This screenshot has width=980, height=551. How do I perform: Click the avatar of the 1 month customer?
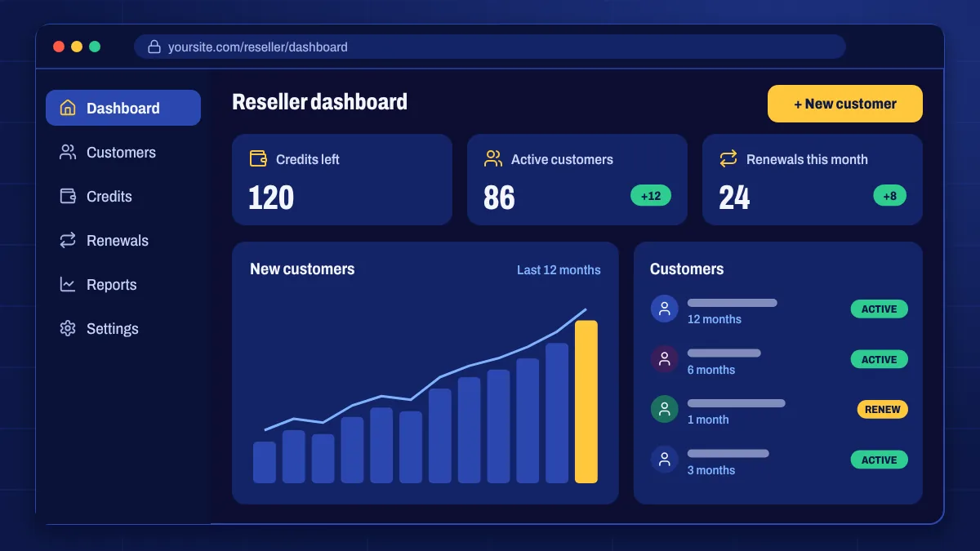pyautogui.click(x=664, y=409)
